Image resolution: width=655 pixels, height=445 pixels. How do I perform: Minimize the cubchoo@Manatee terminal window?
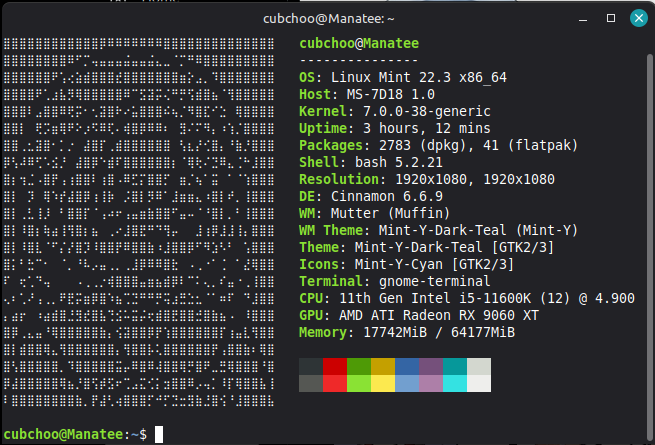tap(583, 19)
